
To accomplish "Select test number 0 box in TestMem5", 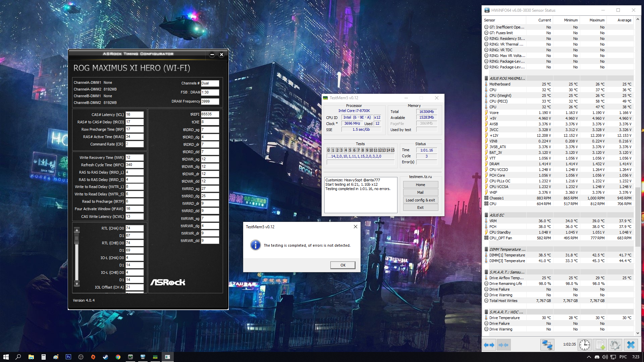I will click(x=328, y=150).
